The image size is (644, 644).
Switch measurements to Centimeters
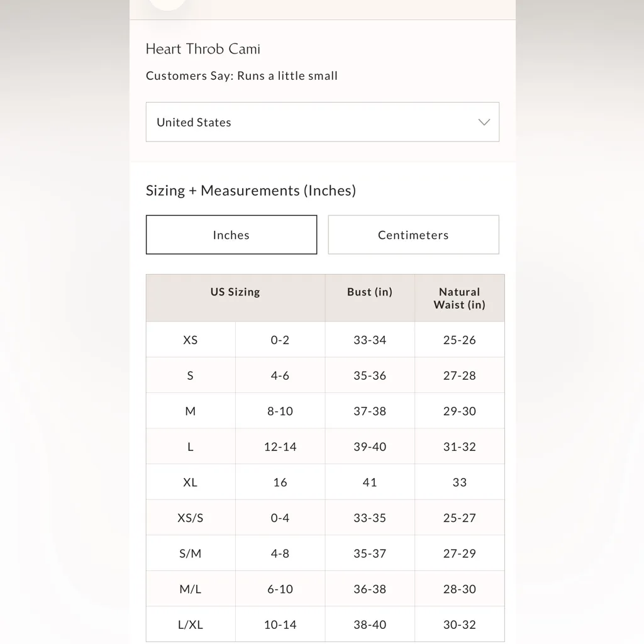[x=413, y=235]
